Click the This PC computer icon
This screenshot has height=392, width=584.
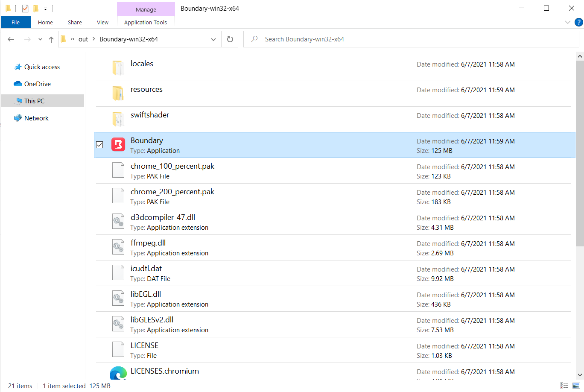point(19,101)
